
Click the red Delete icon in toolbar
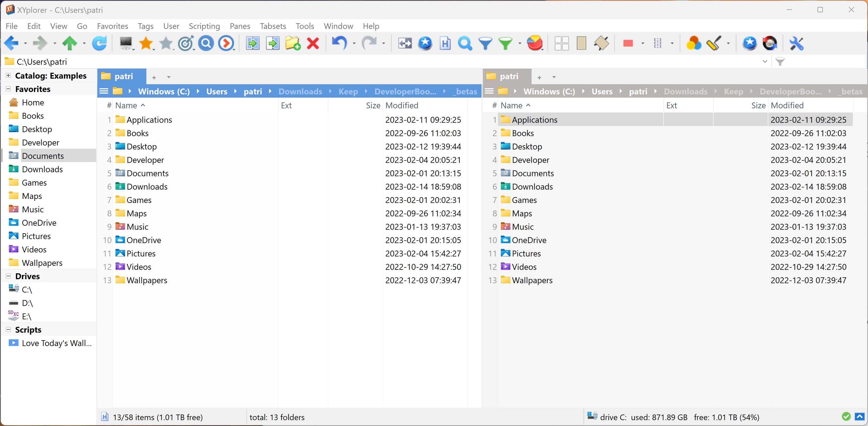312,43
